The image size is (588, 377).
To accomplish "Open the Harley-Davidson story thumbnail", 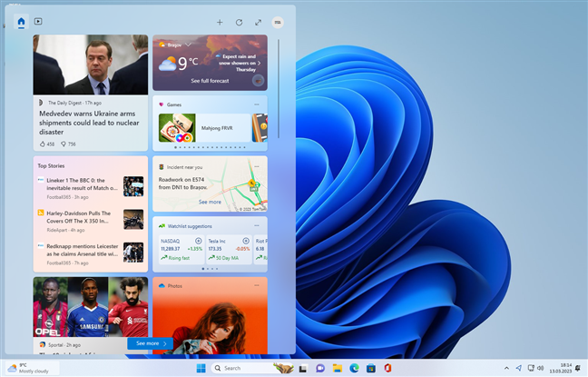I will 133,219.
